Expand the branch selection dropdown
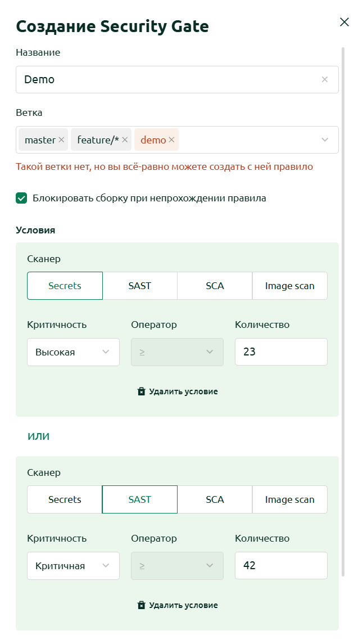 point(325,139)
